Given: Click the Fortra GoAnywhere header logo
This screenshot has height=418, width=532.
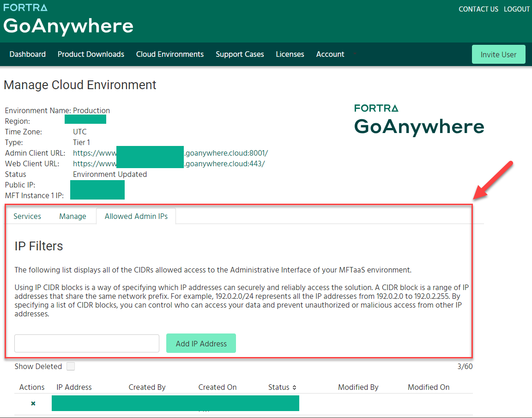Looking at the screenshot, I should [68, 21].
